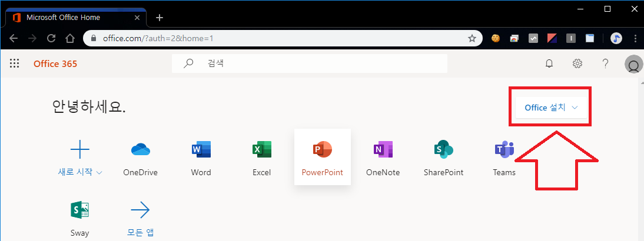Viewport: 644px width, 241px height.
Task: Expand the Office 설치 dropdown
Action: (x=551, y=108)
